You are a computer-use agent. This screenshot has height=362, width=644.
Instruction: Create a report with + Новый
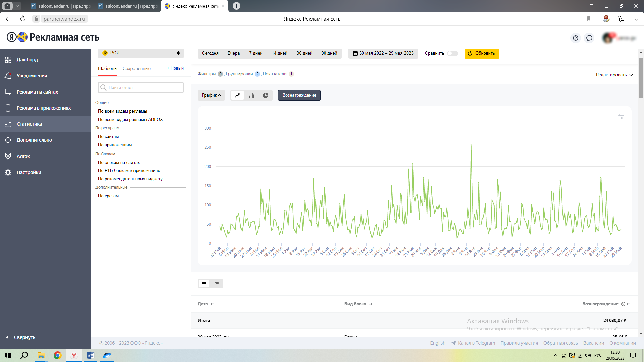[x=175, y=68]
